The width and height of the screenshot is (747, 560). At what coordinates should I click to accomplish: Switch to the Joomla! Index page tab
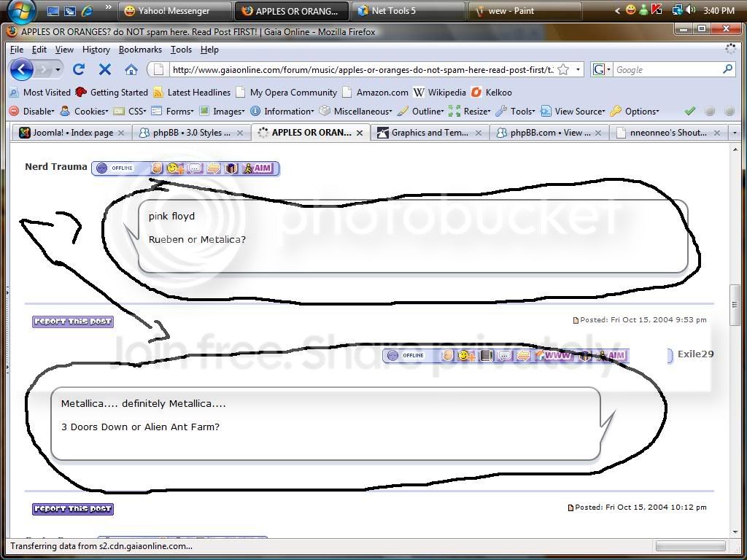[x=66, y=133]
